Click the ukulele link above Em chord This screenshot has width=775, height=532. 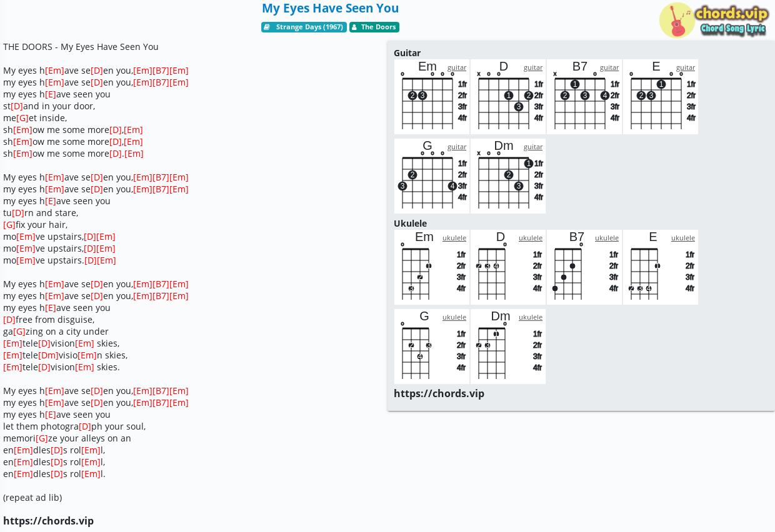coord(454,238)
